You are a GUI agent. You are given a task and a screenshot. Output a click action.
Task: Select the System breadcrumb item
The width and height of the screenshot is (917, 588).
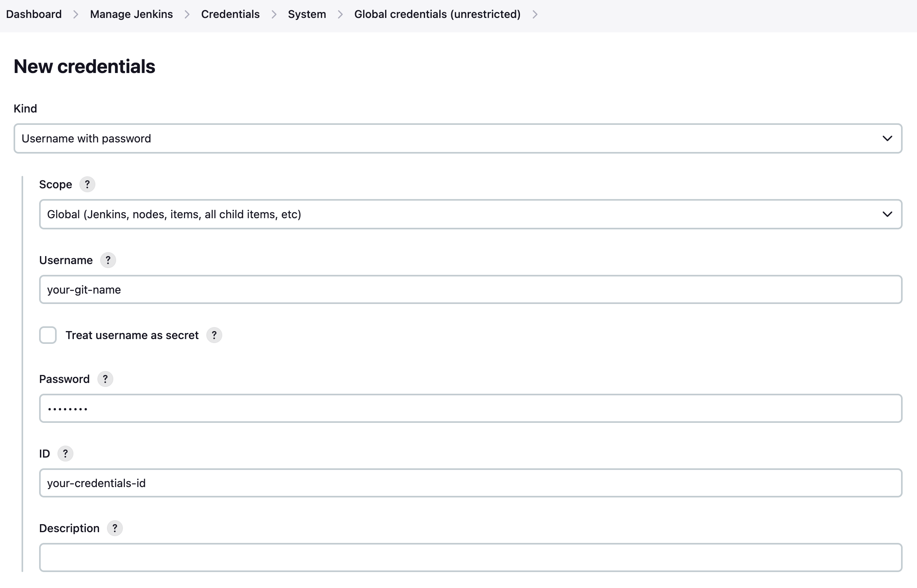click(x=307, y=14)
